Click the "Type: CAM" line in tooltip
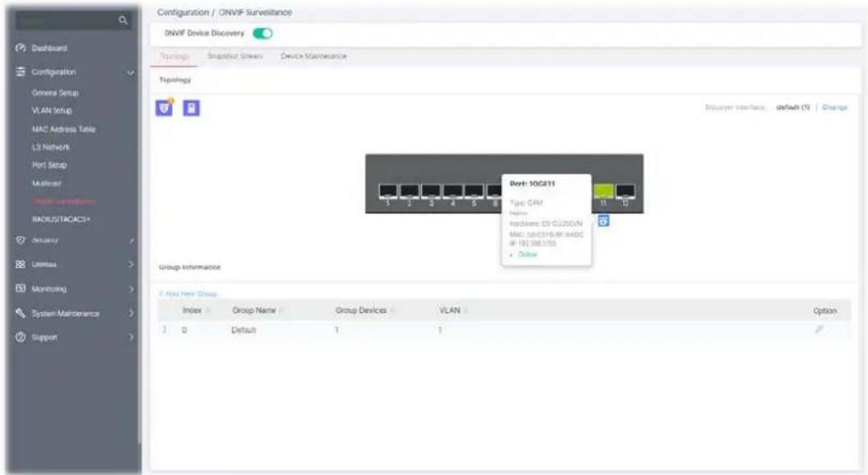 click(526, 203)
